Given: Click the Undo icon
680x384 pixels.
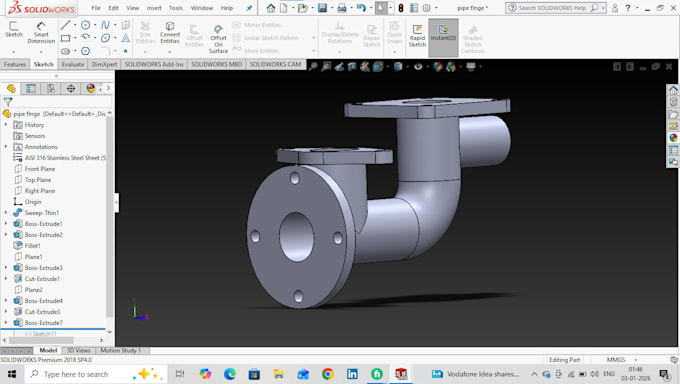Looking at the screenshot, I should coord(361,8).
